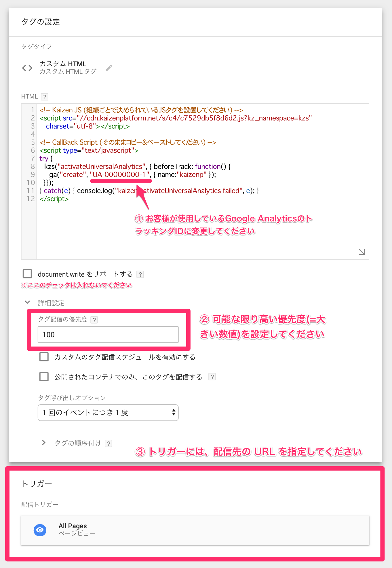Open help icon beside タグの順序付け
The width and height of the screenshot is (392, 568).
tap(109, 444)
